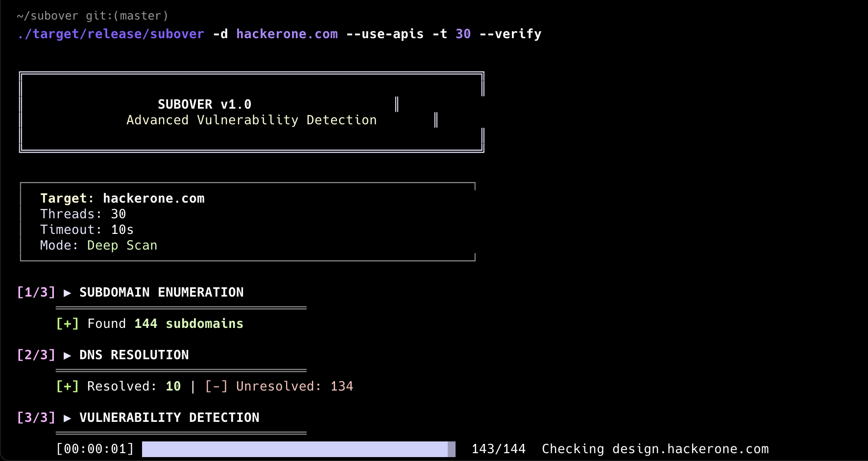
Task: Click the [-] marker before Unresolved
Action: point(217,386)
